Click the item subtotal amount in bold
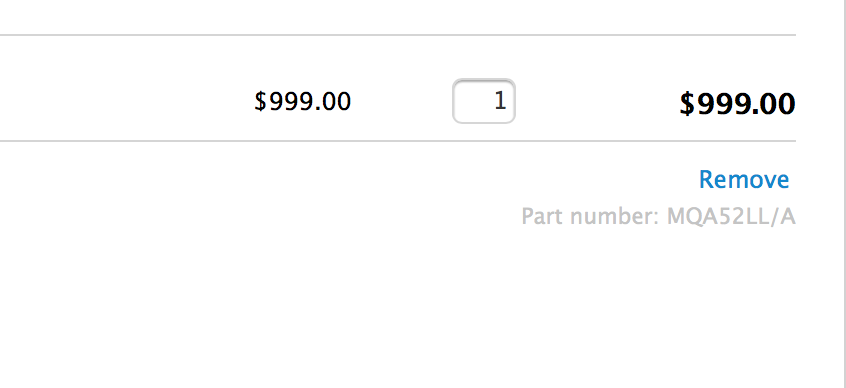The width and height of the screenshot is (846, 388). pos(737,104)
